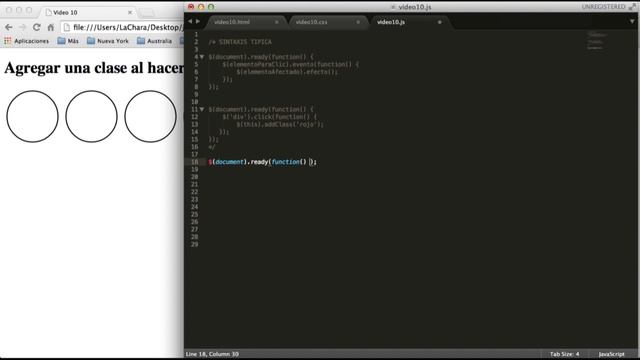Close the Video 10 browser tab
The height and width of the screenshot is (360, 640).
tap(130, 12)
